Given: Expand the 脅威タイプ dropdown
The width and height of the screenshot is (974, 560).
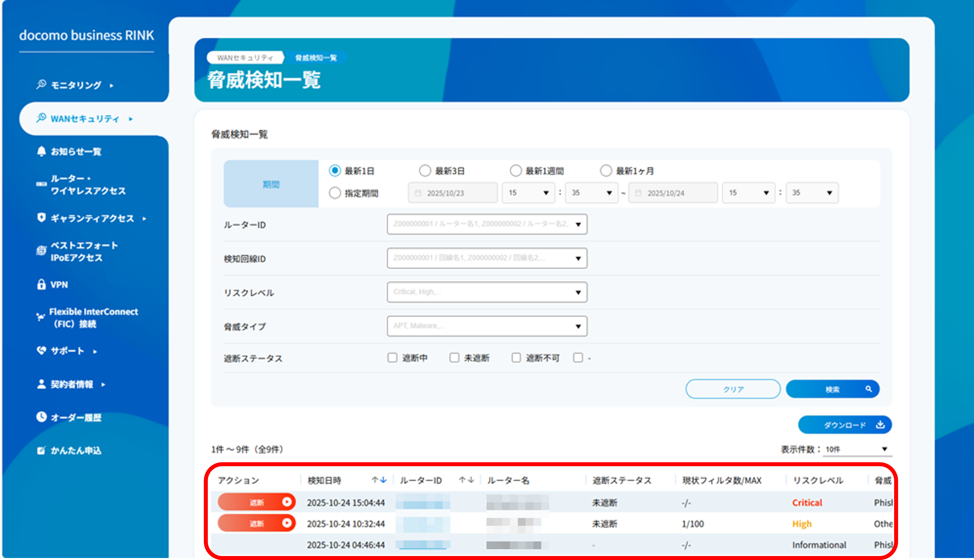Looking at the screenshot, I should click(x=487, y=326).
